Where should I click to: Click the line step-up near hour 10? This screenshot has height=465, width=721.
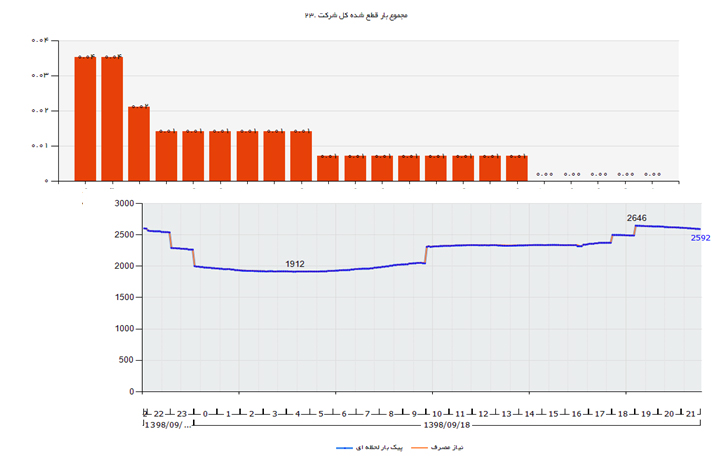pyautogui.click(x=427, y=254)
